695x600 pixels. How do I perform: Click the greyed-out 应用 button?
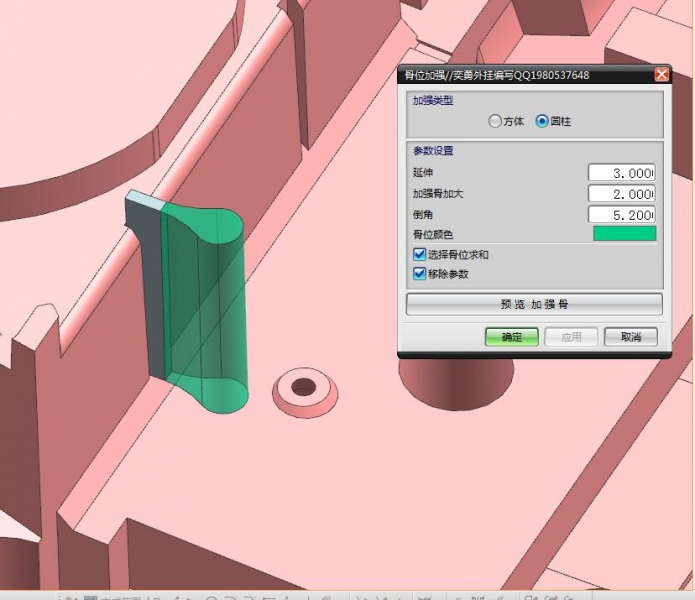571,337
